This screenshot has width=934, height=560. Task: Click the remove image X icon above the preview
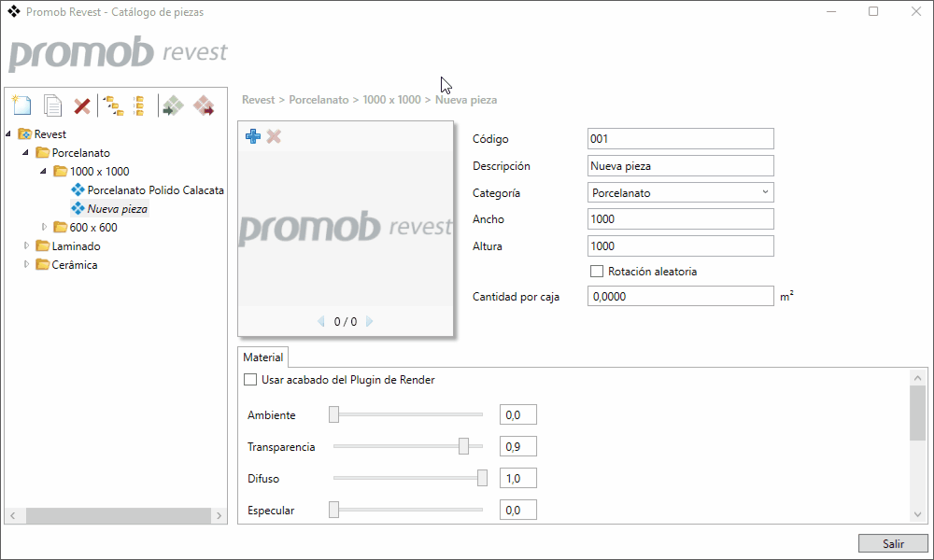pyautogui.click(x=274, y=136)
